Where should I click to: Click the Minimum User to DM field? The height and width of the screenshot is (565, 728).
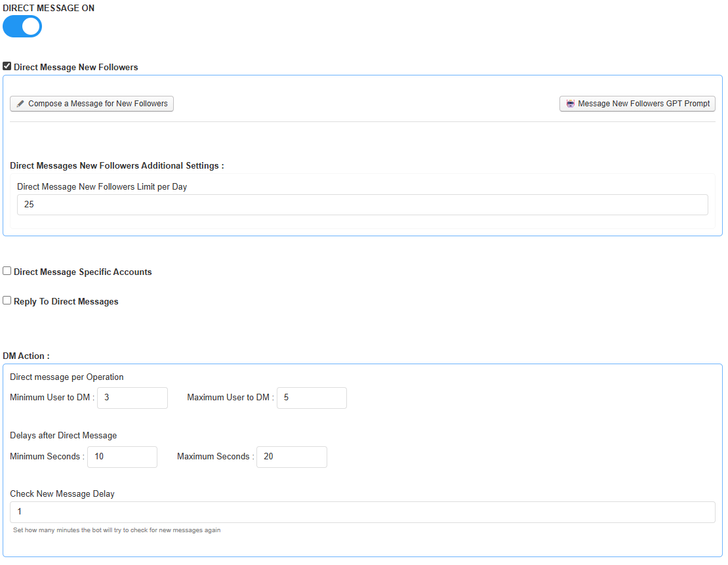(x=132, y=398)
